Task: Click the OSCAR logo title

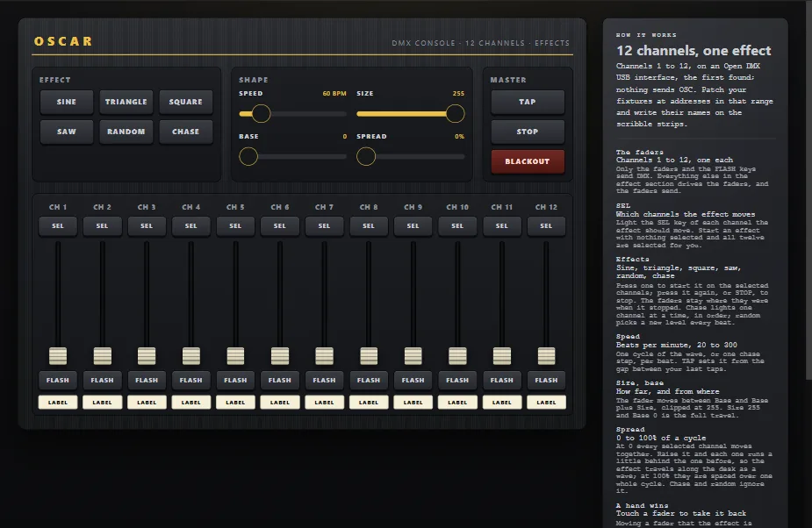Action: (x=63, y=41)
